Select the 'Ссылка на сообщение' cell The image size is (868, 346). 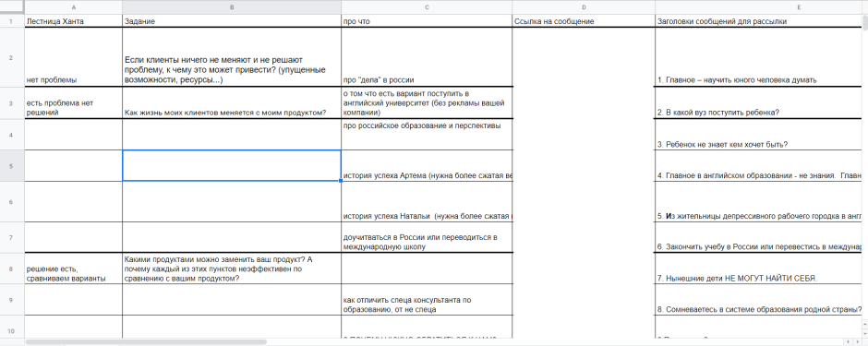click(584, 21)
